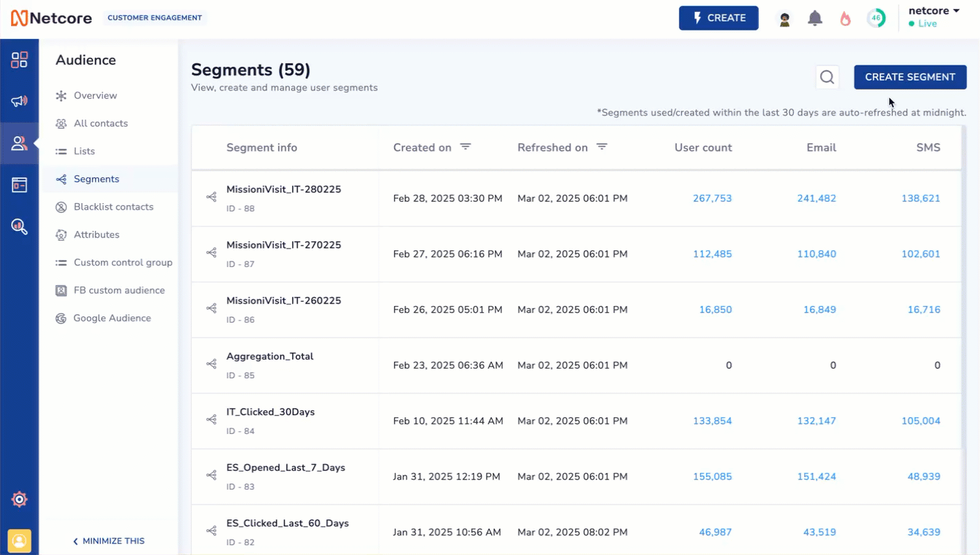
Task: Open Blacklist contacts menu item
Action: pos(113,207)
